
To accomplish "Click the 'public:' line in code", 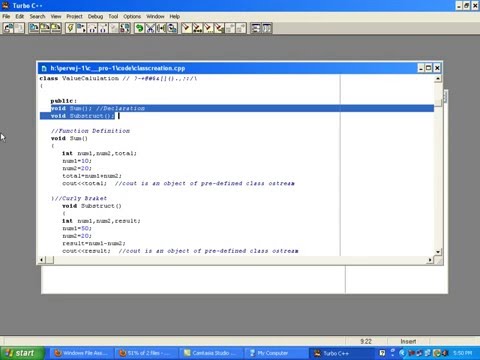I will click(x=64, y=101).
